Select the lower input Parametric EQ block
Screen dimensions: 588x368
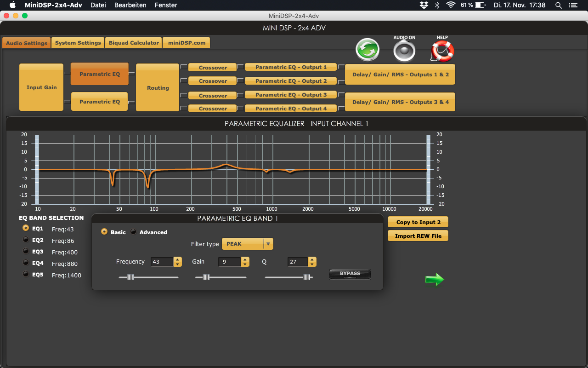100,102
